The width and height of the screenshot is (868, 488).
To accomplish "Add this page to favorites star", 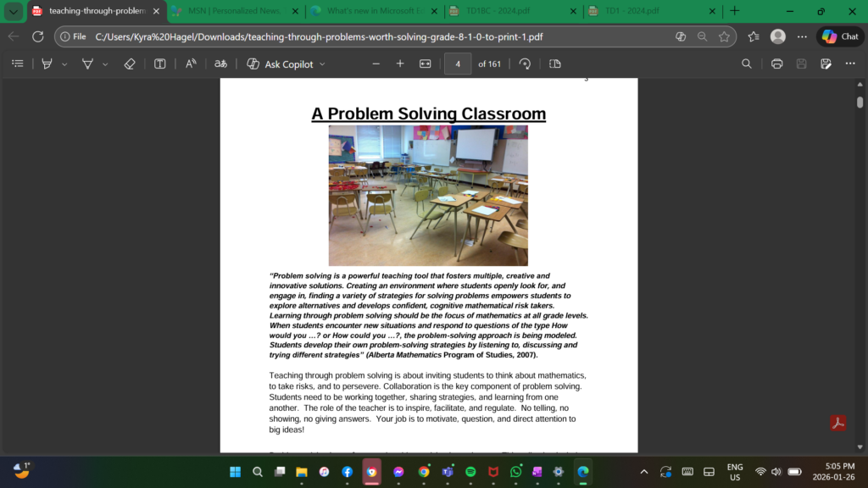I will [724, 36].
